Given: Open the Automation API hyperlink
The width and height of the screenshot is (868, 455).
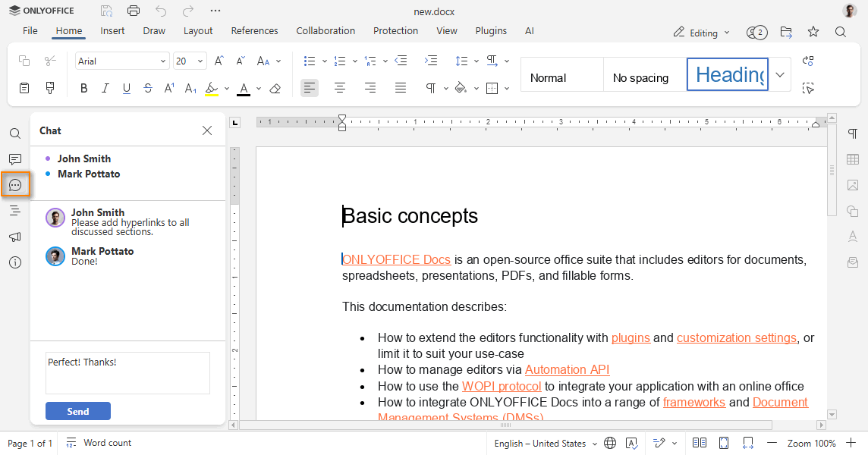Looking at the screenshot, I should (568, 370).
